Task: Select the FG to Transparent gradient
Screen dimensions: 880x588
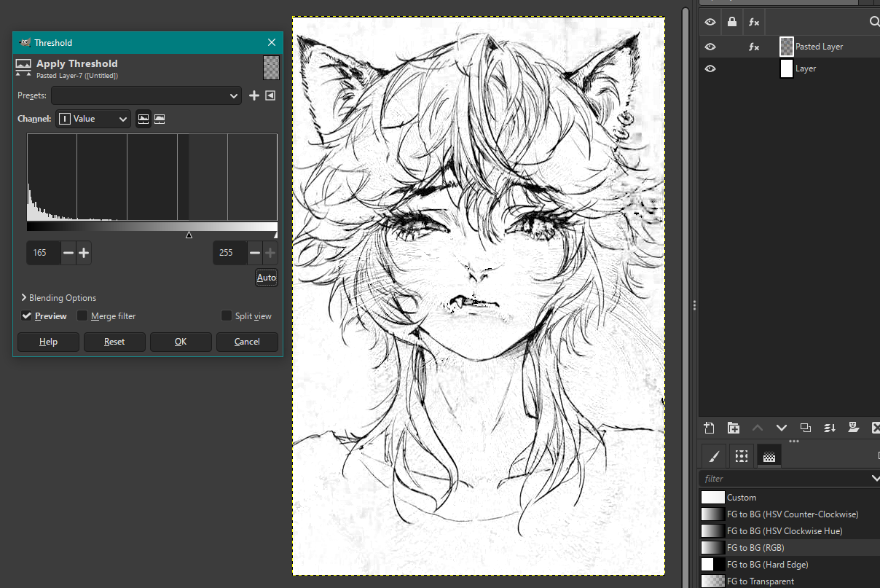Action: [789, 581]
